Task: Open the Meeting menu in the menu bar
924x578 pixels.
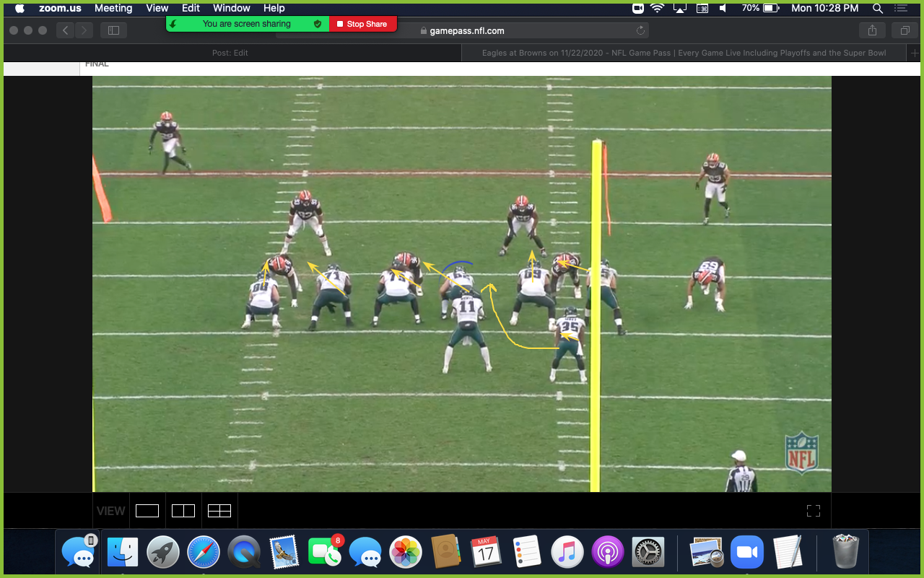Action: 113,8
